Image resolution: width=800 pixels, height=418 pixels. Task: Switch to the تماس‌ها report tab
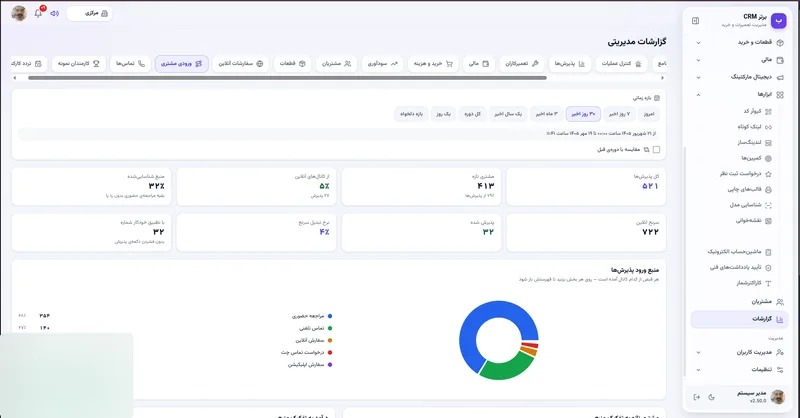(x=130, y=64)
